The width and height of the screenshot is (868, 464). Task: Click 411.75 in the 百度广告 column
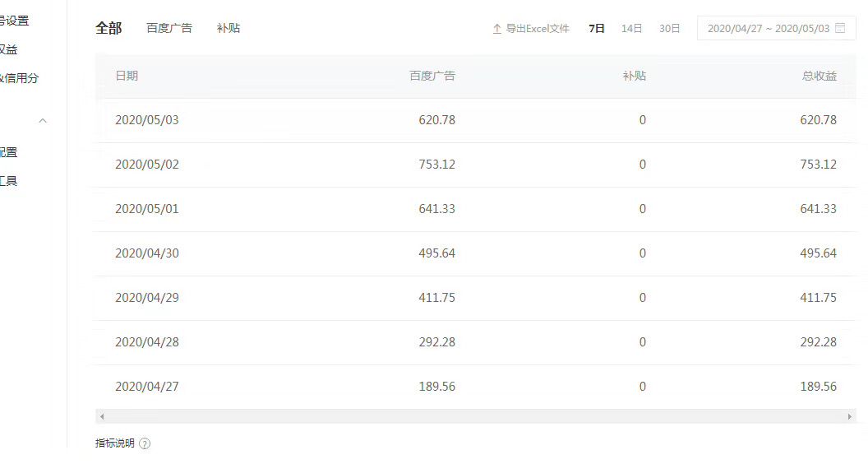coord(436,298)
